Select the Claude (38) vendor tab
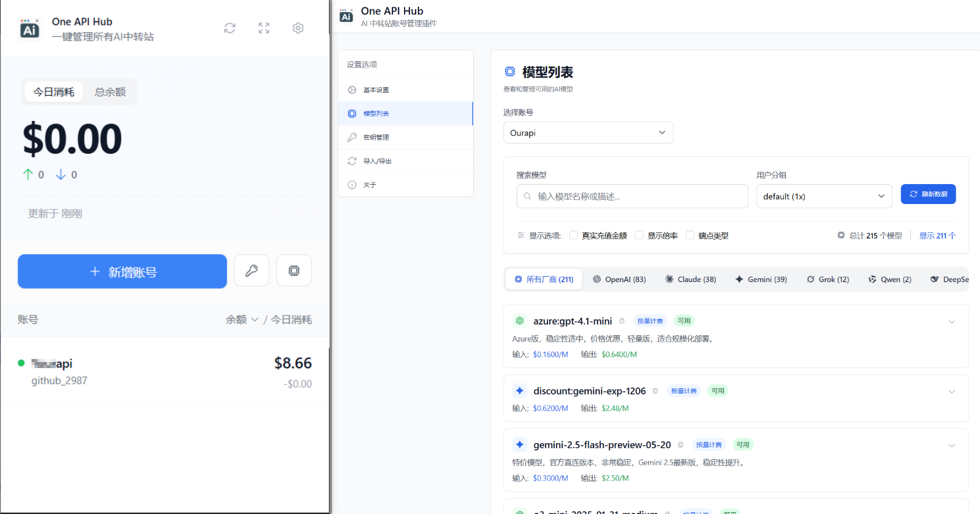The image size is (980, 514). click(x=690, y=279)
